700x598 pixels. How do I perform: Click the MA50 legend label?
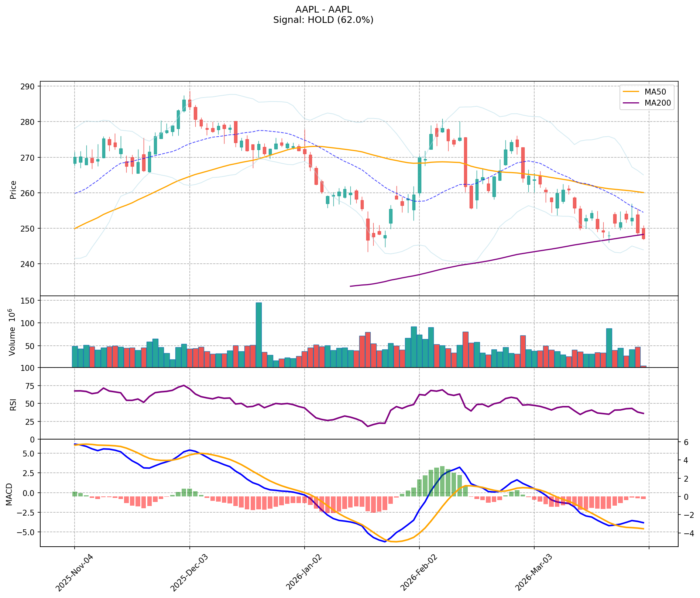tap(655, 91)
